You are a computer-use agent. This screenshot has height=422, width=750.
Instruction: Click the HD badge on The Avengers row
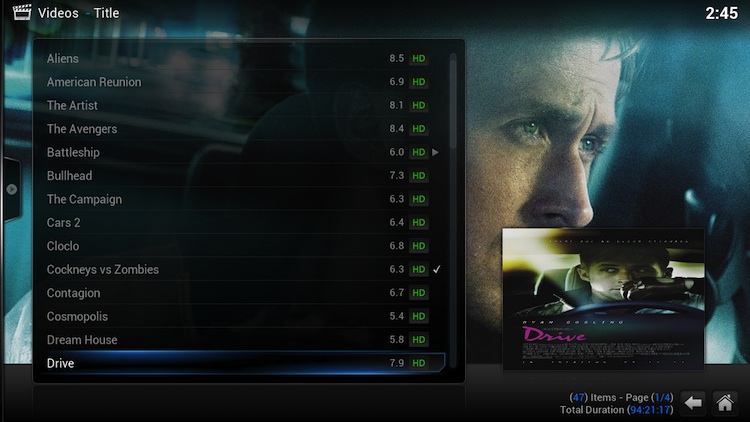[419, 129]
